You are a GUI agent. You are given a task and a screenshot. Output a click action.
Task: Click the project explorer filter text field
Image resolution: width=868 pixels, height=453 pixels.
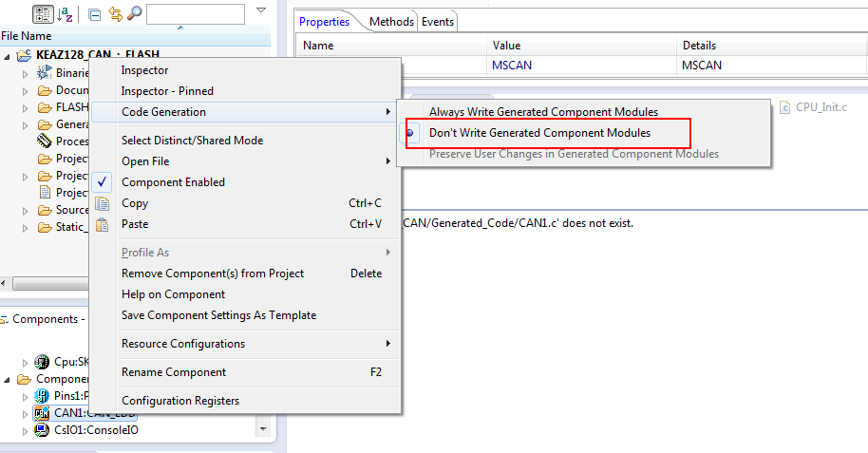[195, 14]
